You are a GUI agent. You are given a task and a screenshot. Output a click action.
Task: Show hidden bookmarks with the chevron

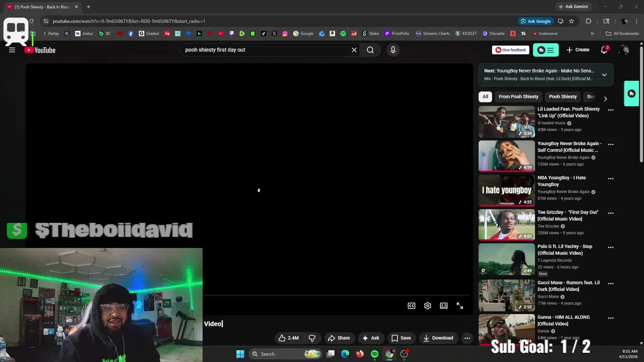pos(592,34)
